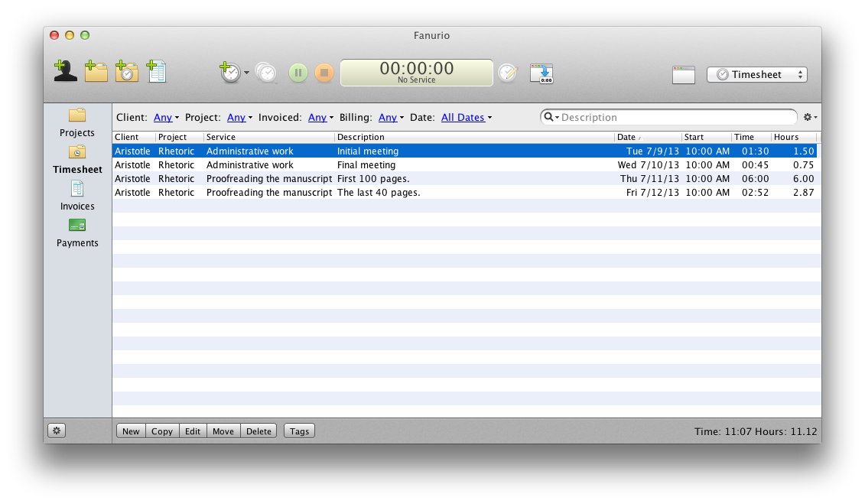Select the Final meeting row

464,165
